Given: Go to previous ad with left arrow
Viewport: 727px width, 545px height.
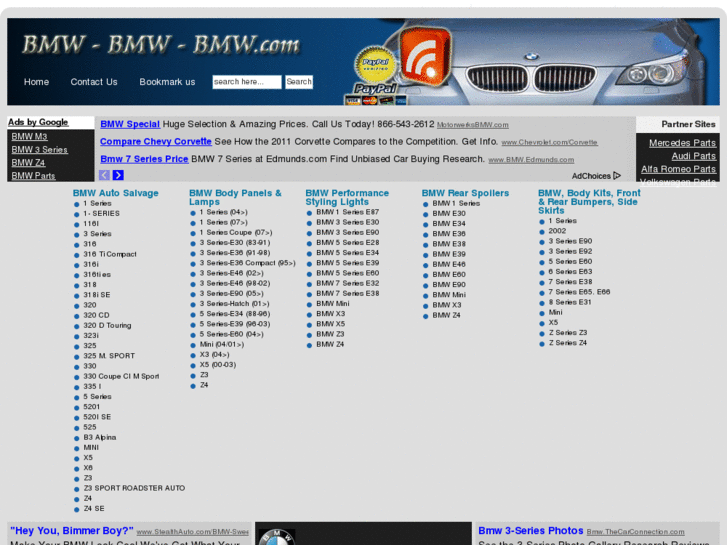Looking at the screenshot, I should pyautogui.click(x=104, y=175).
